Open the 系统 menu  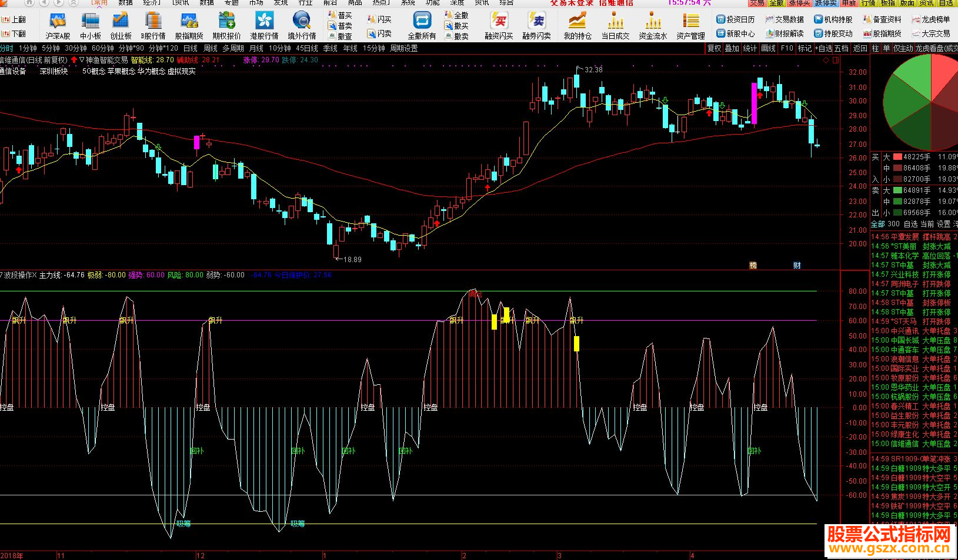click(408, 3)
